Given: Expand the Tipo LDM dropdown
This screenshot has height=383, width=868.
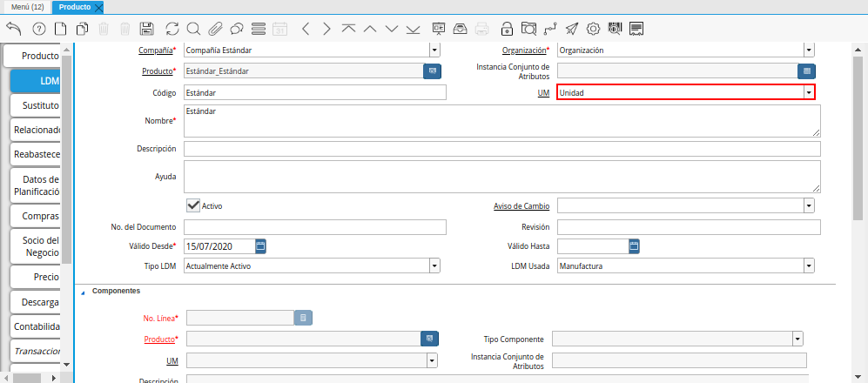Looking at the screenshot, I should (x=434, y=266).
